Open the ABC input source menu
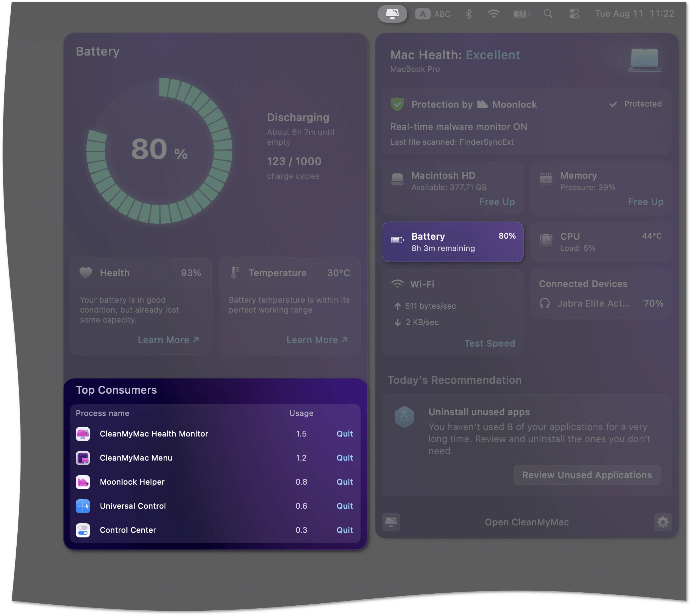The width and height of the screenshot is (691, 616). click(432, 14)
